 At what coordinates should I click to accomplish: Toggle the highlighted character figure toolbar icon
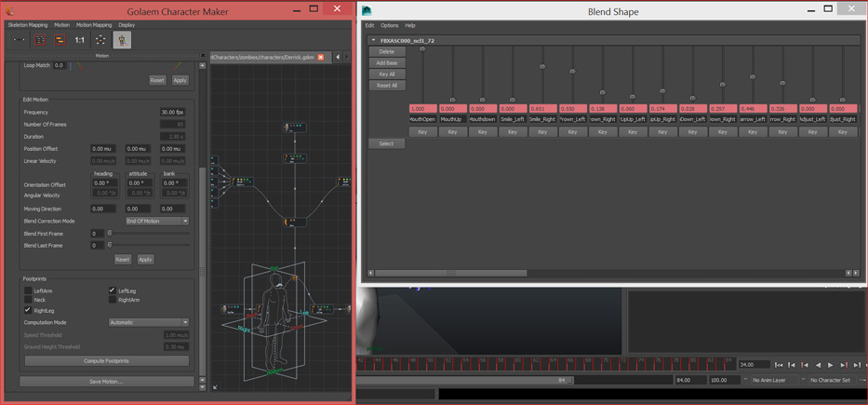(x=123, y=40)
